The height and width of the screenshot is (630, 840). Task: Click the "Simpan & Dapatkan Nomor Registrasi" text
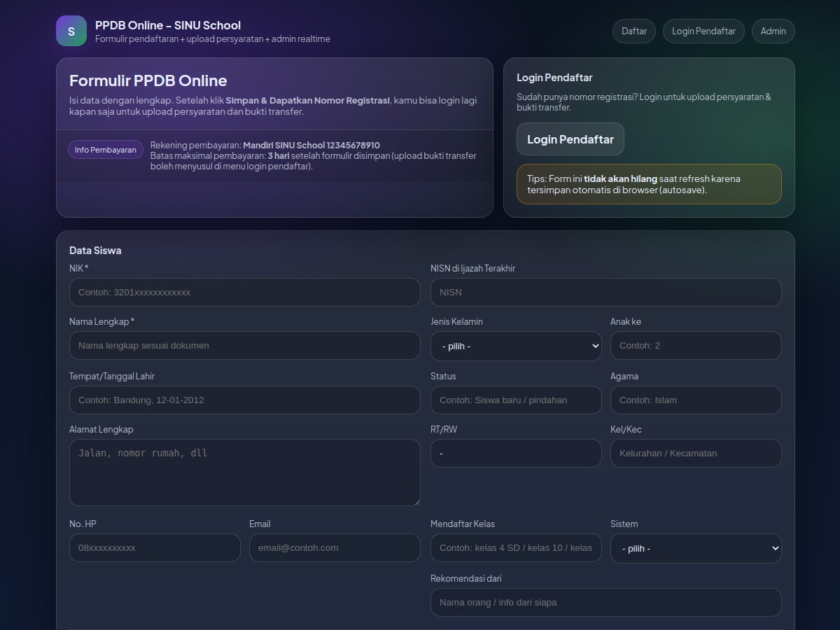308,100
